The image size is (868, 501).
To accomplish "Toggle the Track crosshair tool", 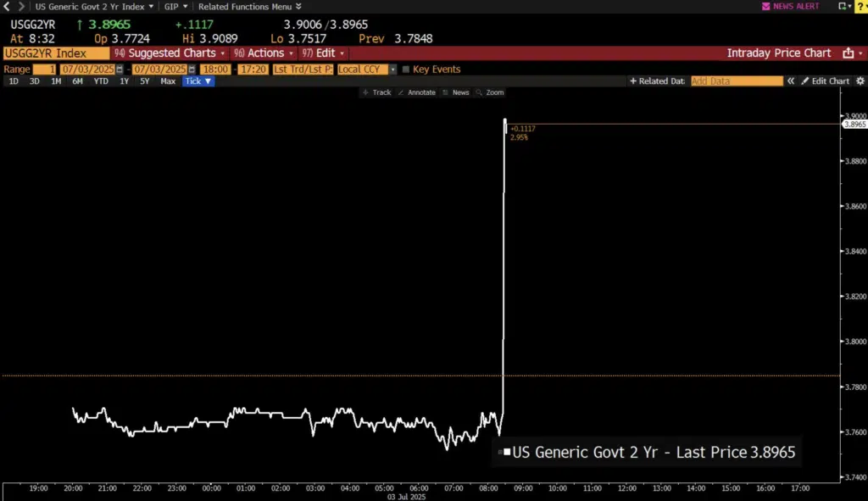I will pos(376,92).
